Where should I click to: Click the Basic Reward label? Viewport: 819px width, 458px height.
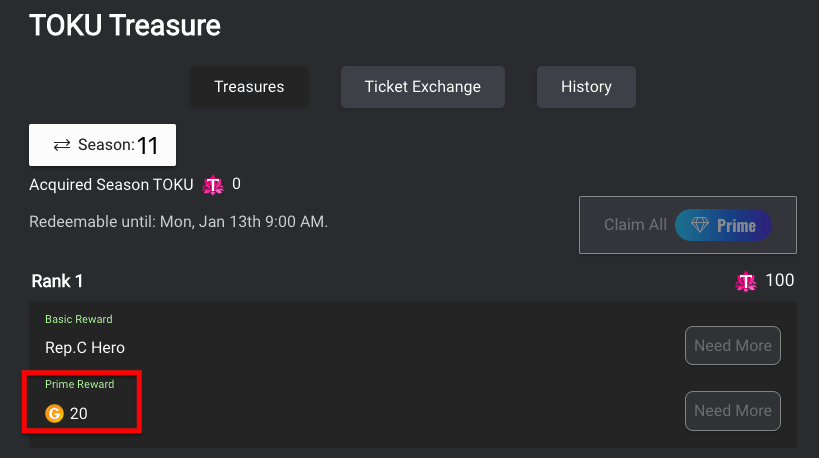pyautogui.click(x=79, y=319)
